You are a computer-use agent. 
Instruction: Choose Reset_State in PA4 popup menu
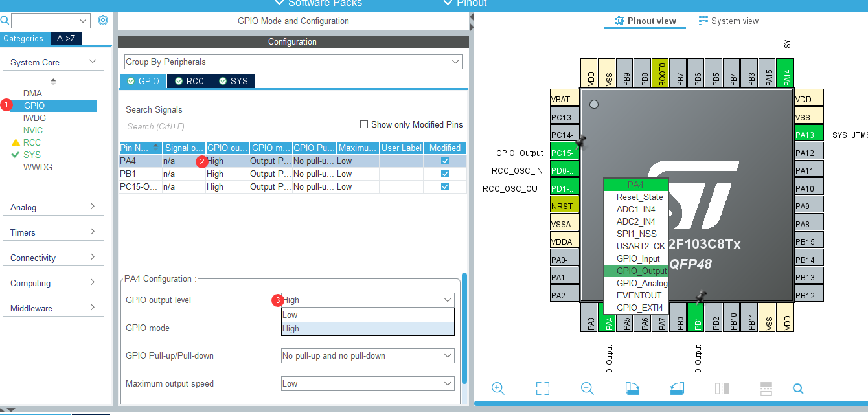point(635,197)
